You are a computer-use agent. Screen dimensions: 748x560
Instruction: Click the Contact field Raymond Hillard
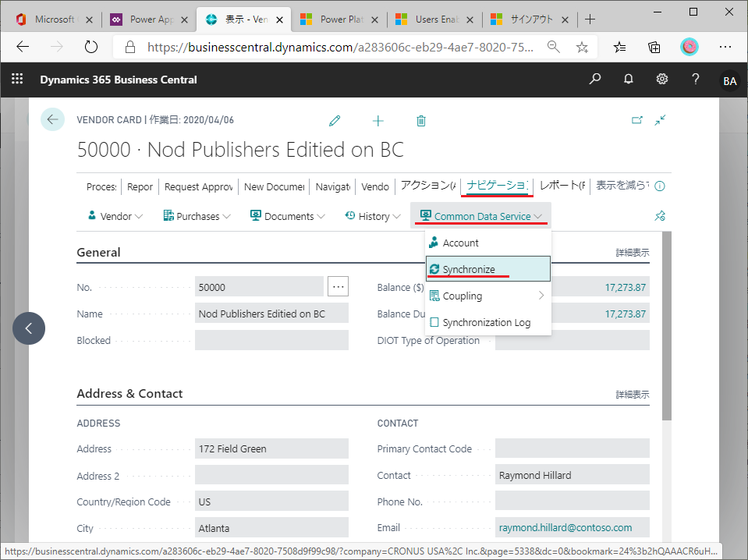572,475
